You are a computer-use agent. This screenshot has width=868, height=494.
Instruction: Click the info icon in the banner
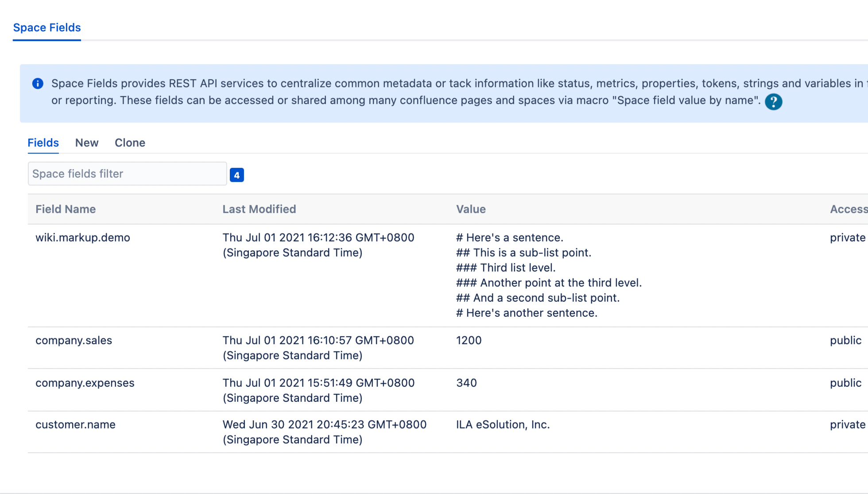pyautogui.click(x=37, y=83)
